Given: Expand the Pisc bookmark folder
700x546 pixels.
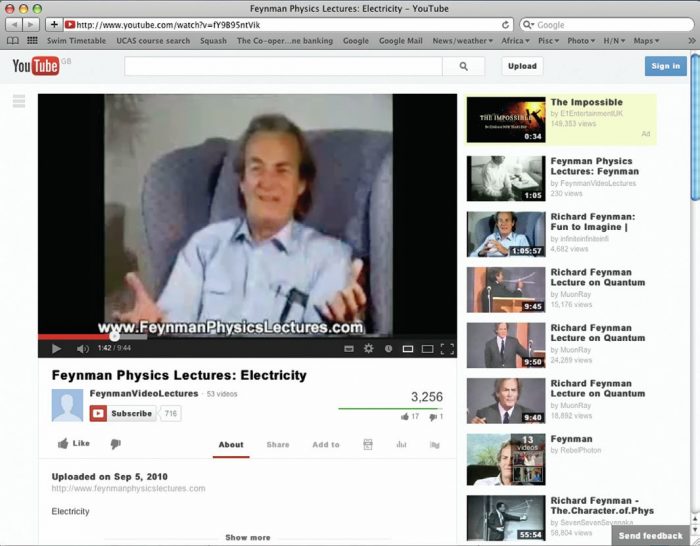Looking at the screenshot, I should (x=548, y=41).
